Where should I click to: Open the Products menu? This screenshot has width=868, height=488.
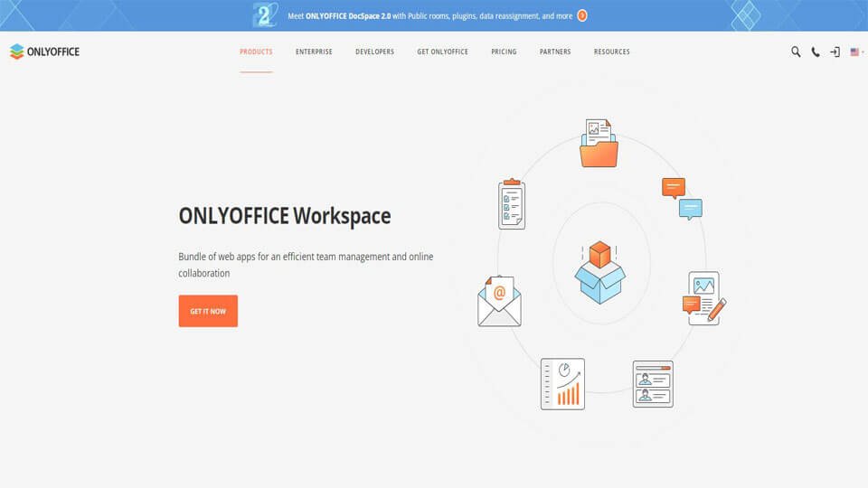256,52
